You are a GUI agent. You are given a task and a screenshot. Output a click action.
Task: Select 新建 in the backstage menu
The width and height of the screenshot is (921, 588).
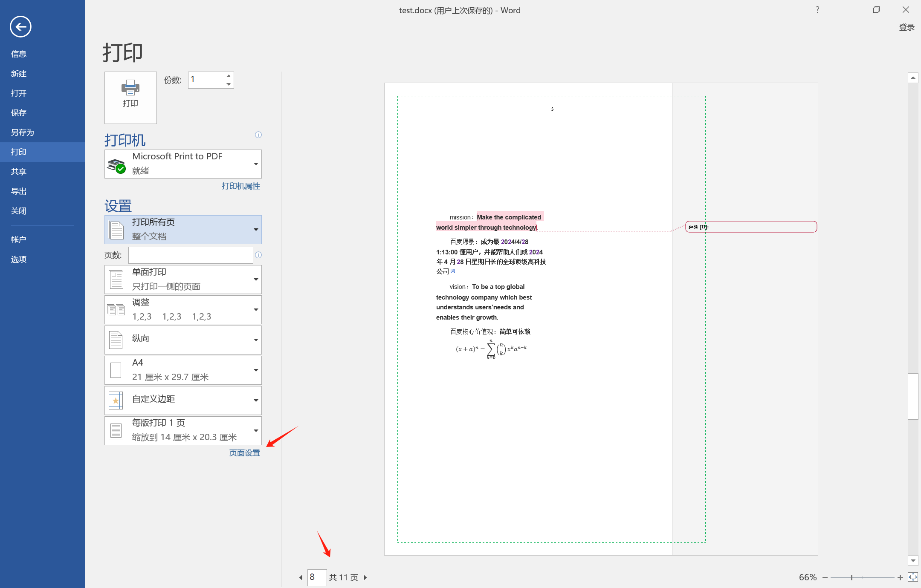click(x=43, y=74)
